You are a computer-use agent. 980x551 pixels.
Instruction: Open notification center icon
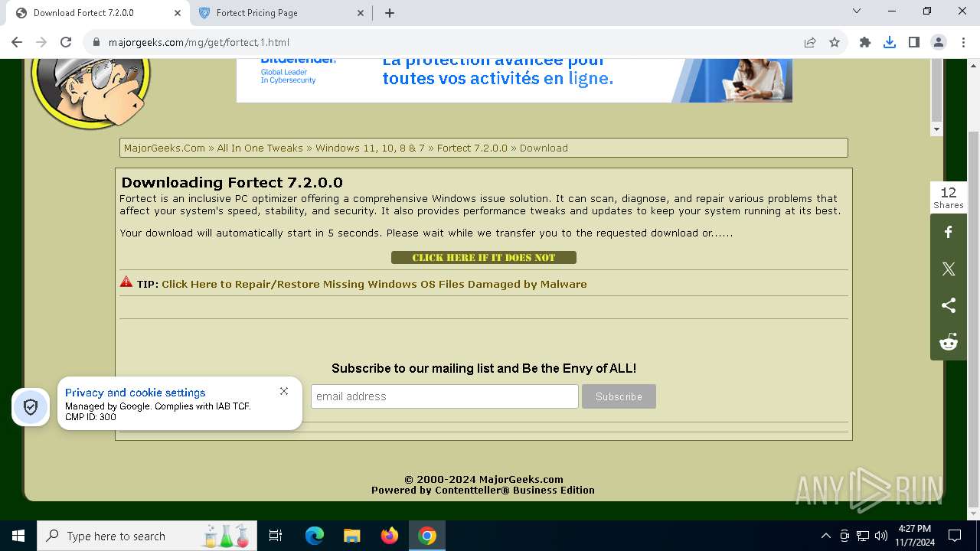click(955, 536)
